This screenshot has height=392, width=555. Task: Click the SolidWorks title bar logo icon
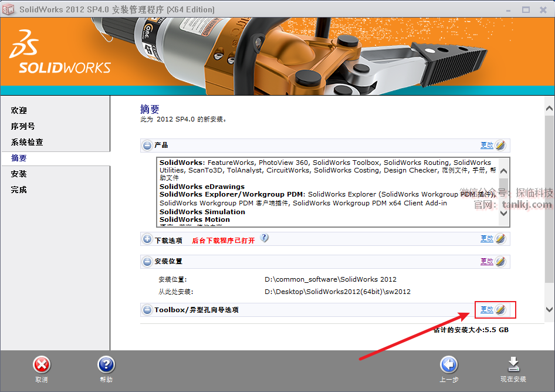[8, 9]
